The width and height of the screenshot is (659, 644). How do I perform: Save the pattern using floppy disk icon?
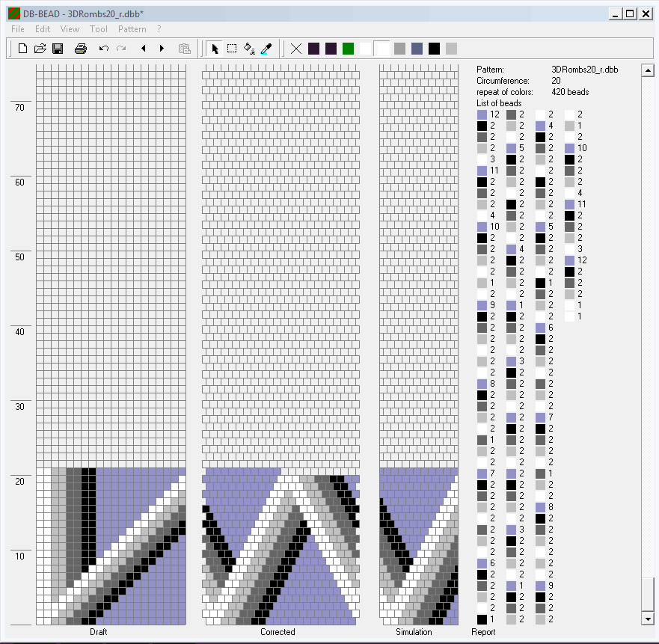coord(58,49)
